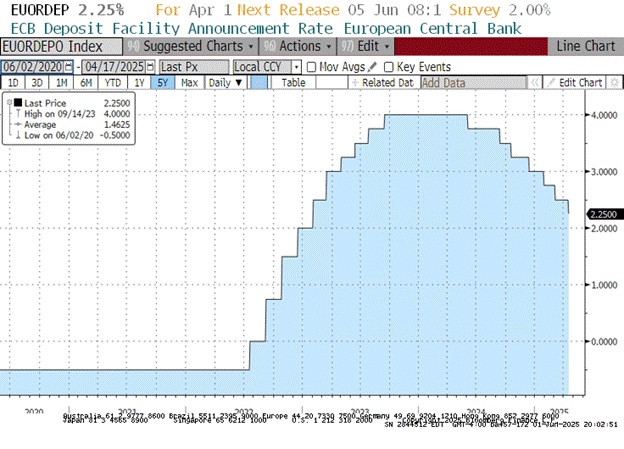Screen dimensions: 624x449
Task: Click the Add Data input box
Action: [x=473, y=83]
